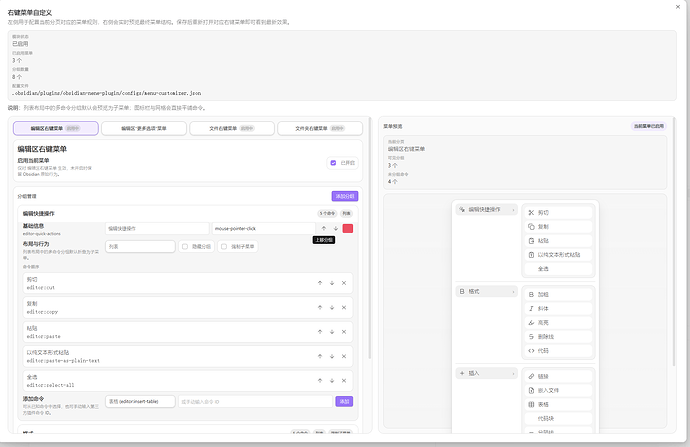Click 嵌入文件 in menu preview
Screen dimensions: 690x447
coord(558,390)
